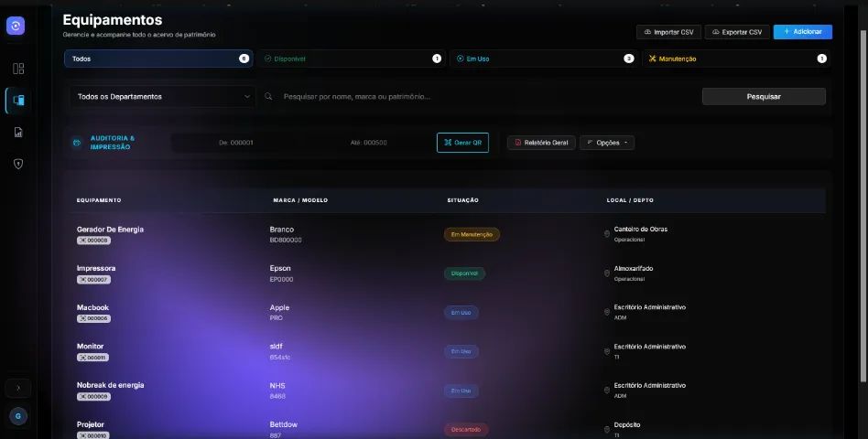Click the Gerador De Energia row name
This screenshot has height=439, width=868.
click(x=110, y=230)
